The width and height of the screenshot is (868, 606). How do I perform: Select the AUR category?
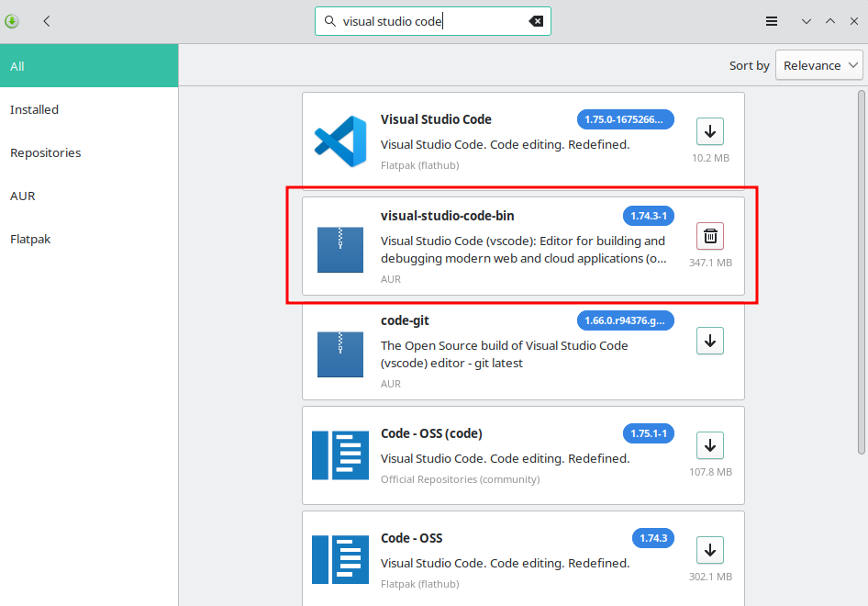click(x=89, y=196)
